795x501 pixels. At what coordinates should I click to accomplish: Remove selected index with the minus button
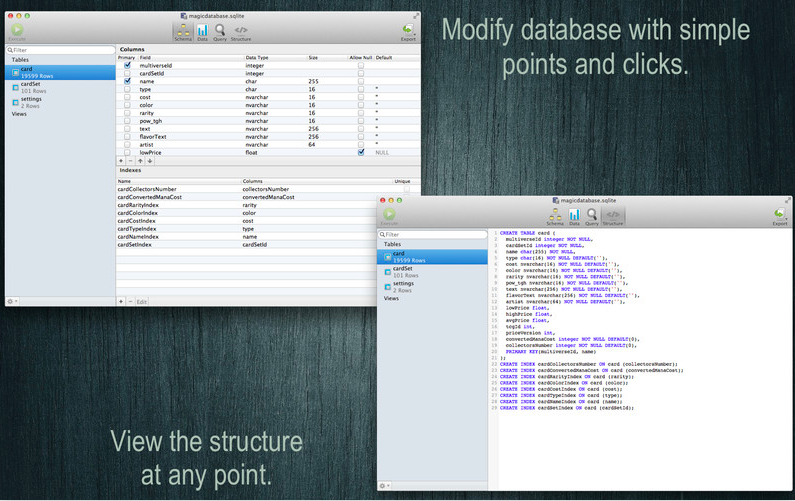click(130, 301)
